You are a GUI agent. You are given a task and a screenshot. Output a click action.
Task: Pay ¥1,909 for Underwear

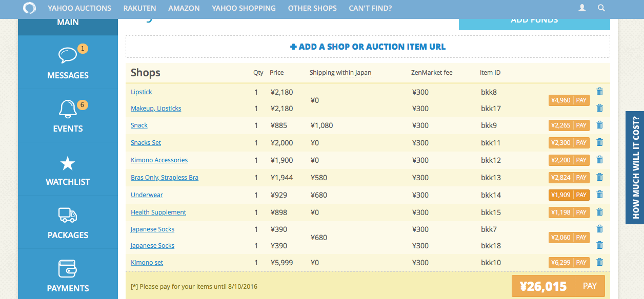569,195
